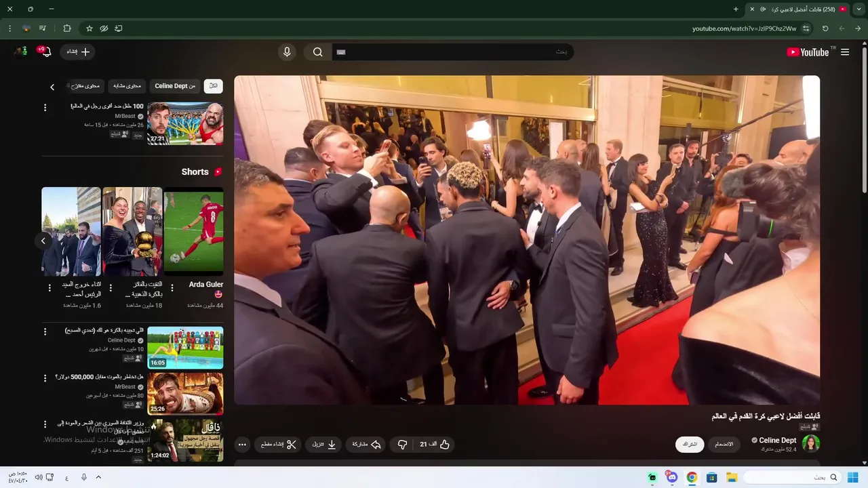
Task: Open options for the 1:24:02 video
Action: click(45, 424)
